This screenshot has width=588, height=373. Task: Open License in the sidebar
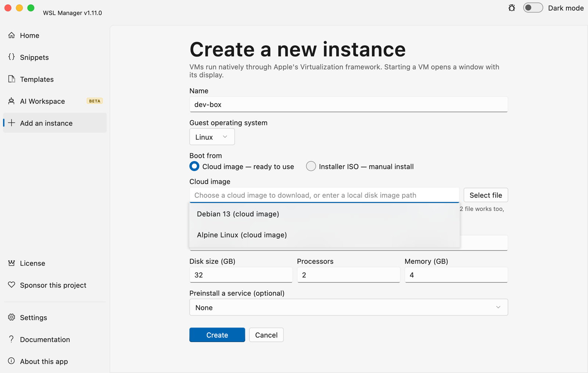click(55, 263)
